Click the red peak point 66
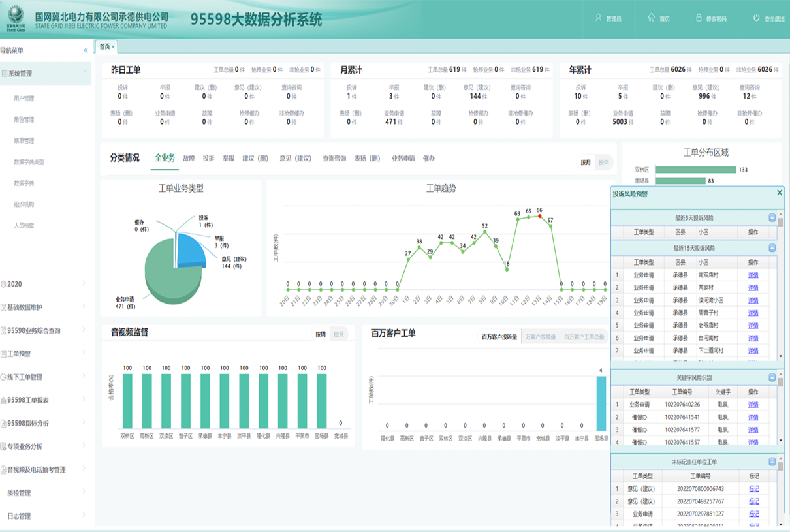790x532 pixels. point(539,216)
